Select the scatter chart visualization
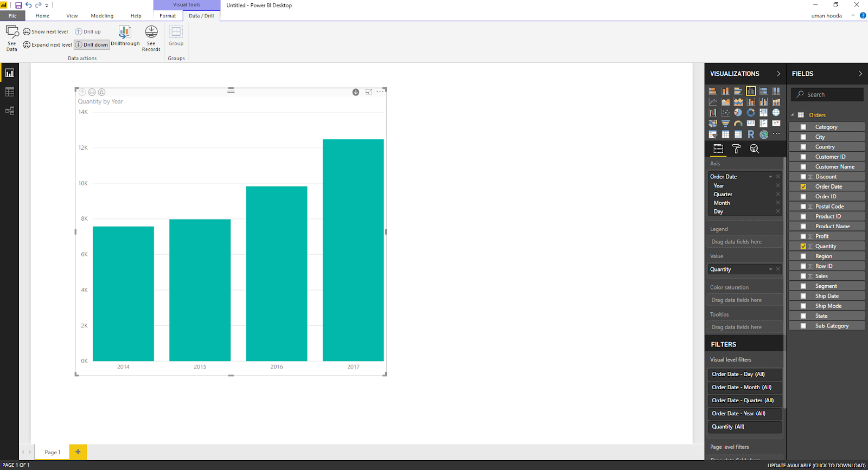 coord(725,112)
